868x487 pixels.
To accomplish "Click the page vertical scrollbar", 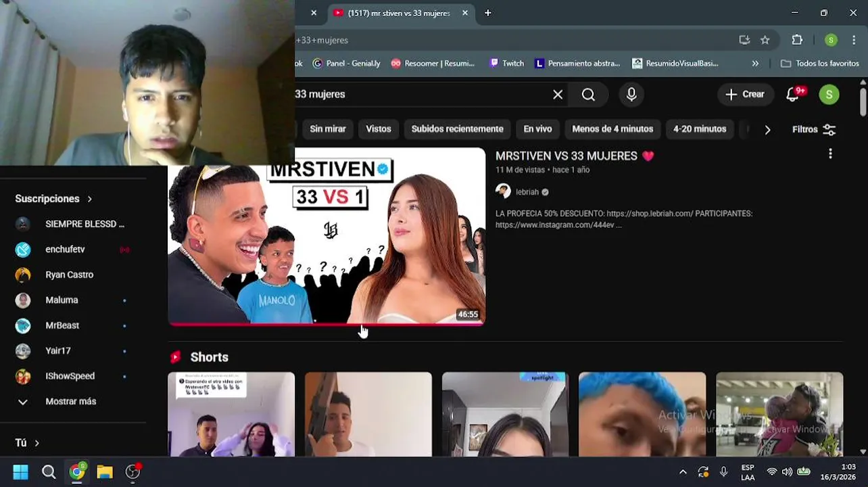I will (863, 101).
